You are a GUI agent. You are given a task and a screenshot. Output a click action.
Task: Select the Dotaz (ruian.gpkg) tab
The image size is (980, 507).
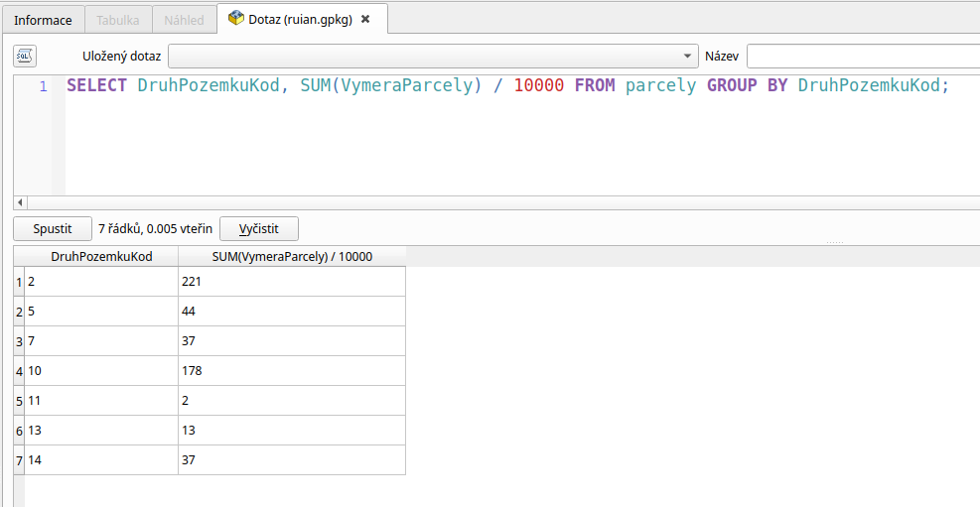tap(301, 20)
